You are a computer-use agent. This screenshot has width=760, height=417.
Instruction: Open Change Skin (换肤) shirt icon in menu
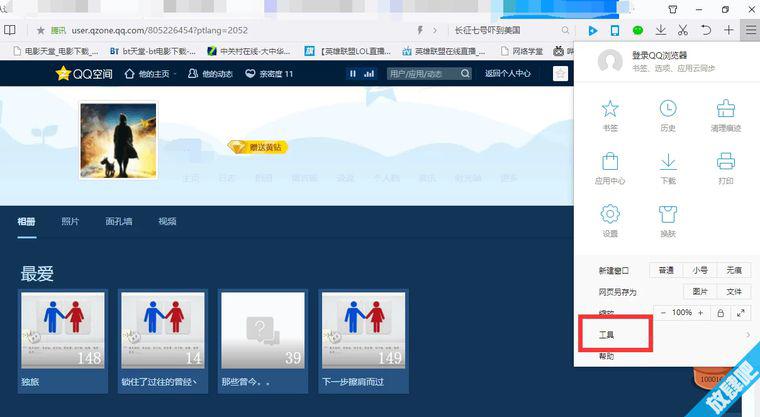click(668, 214)
